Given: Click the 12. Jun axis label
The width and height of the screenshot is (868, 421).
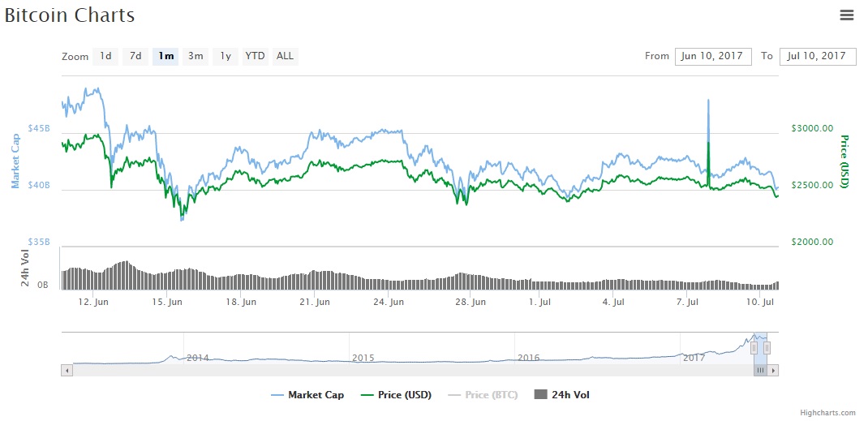Looking at the screenshot, I should coord(93,302).
